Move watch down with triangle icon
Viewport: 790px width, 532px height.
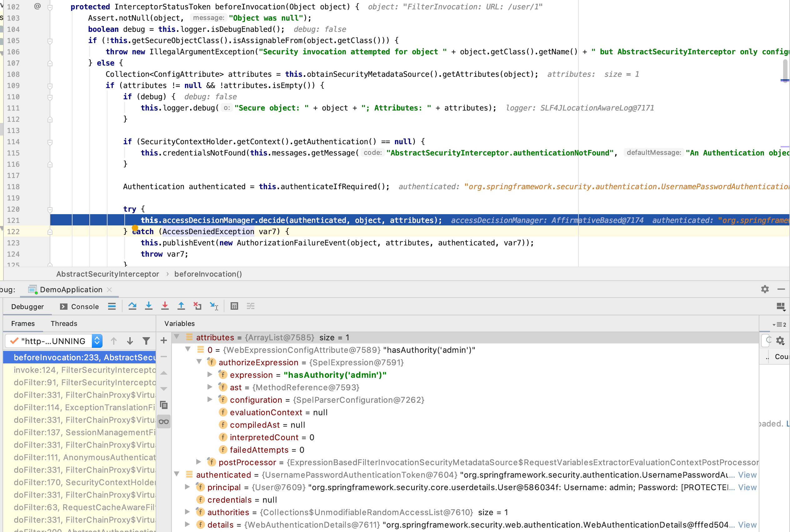click(164, 389)
